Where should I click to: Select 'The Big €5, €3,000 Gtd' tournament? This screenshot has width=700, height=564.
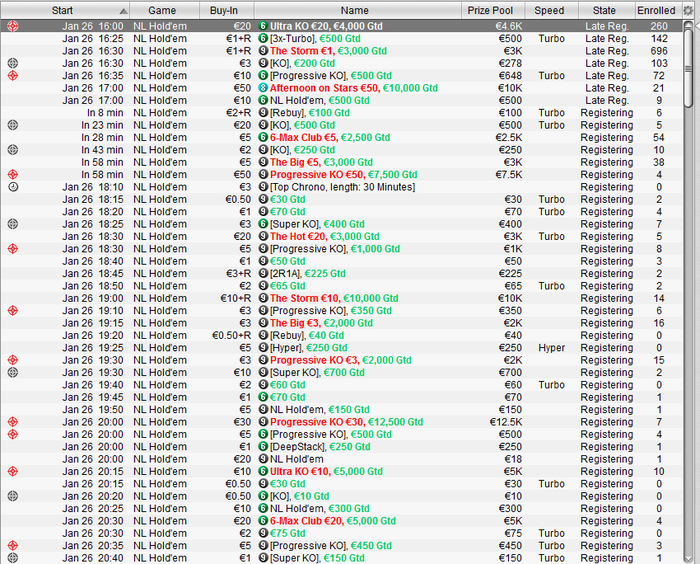321,162
